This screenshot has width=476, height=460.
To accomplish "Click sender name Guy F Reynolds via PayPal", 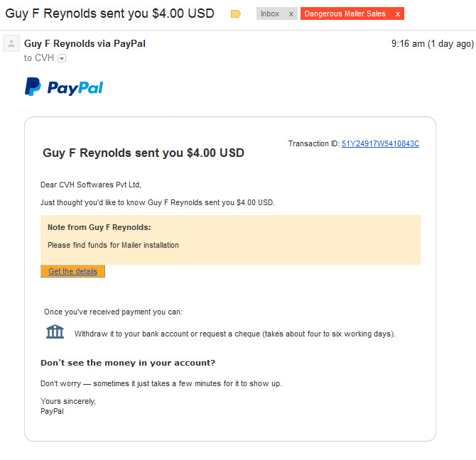I will click(85, 44).
